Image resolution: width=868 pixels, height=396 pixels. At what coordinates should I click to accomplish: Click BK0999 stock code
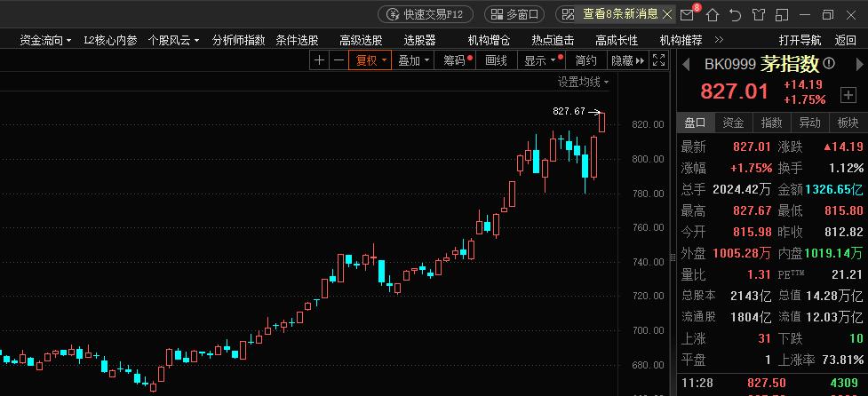730,64
